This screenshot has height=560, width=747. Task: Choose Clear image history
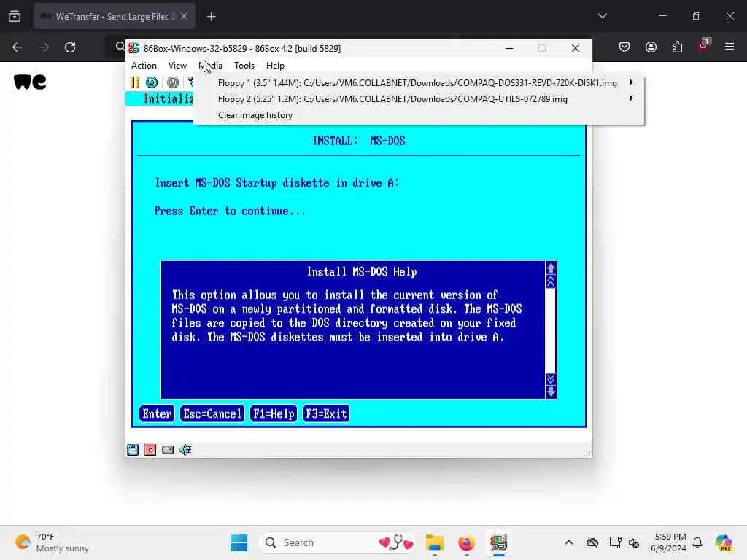(419, 115)
